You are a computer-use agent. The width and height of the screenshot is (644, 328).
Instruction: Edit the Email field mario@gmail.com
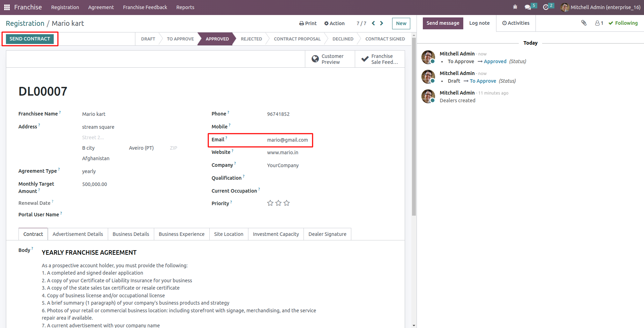click(x=287, y=140)
